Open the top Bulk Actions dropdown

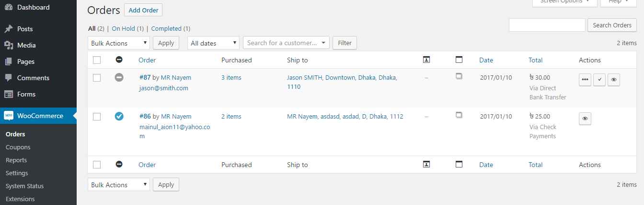pos(119,43)
